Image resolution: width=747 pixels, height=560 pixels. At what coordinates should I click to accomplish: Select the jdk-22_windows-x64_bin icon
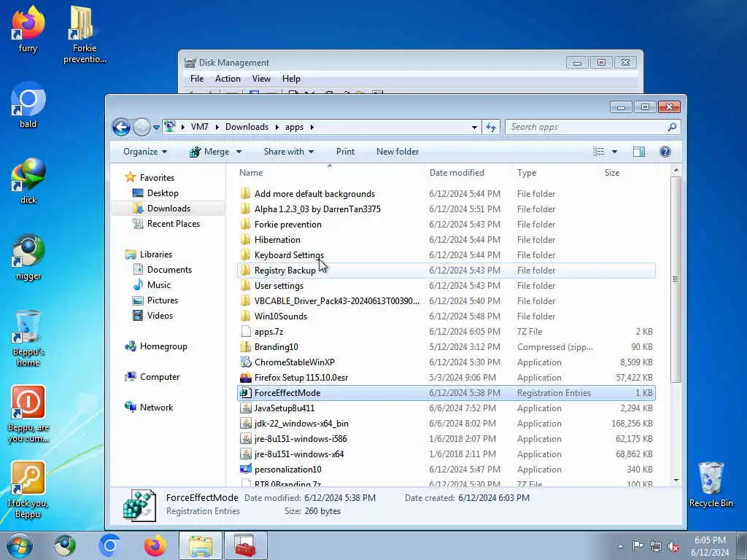pyautogui.click(x=245, y=424)
